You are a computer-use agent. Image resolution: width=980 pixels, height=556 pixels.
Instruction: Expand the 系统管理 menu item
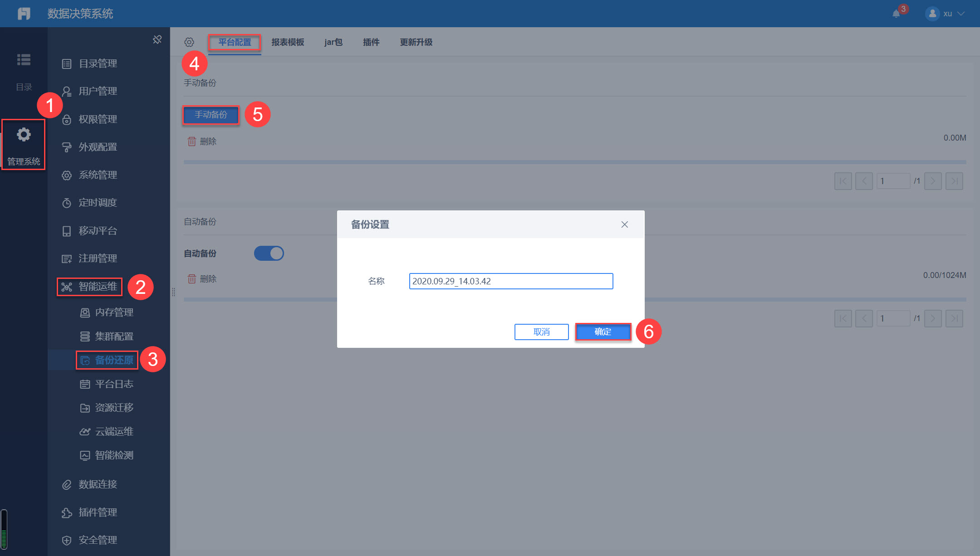[98, 175]
